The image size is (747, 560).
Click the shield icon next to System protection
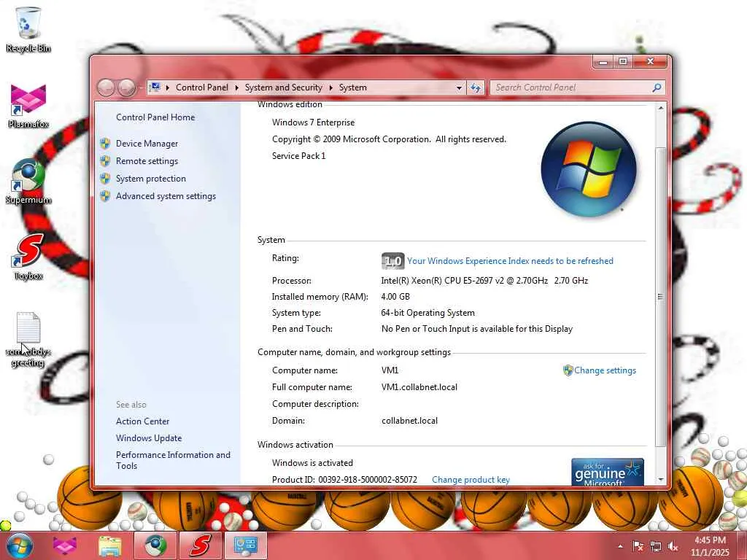click(x=105, y=179)
